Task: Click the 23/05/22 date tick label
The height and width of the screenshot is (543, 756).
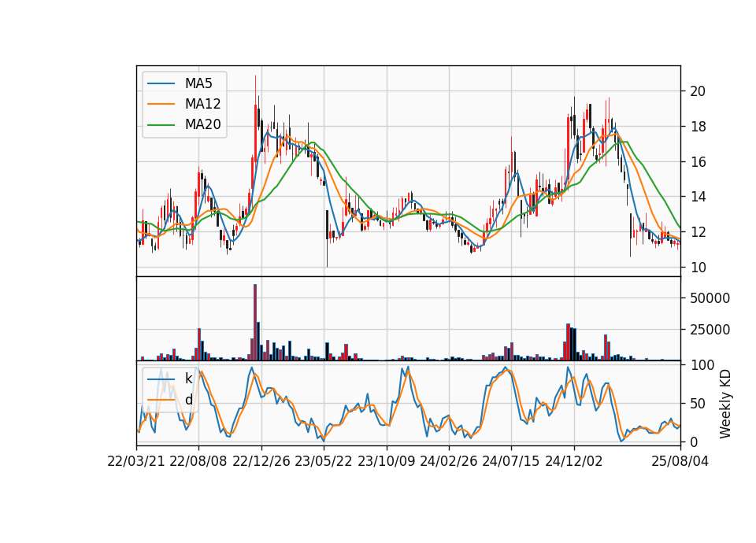Action: [x=324, y=461]
